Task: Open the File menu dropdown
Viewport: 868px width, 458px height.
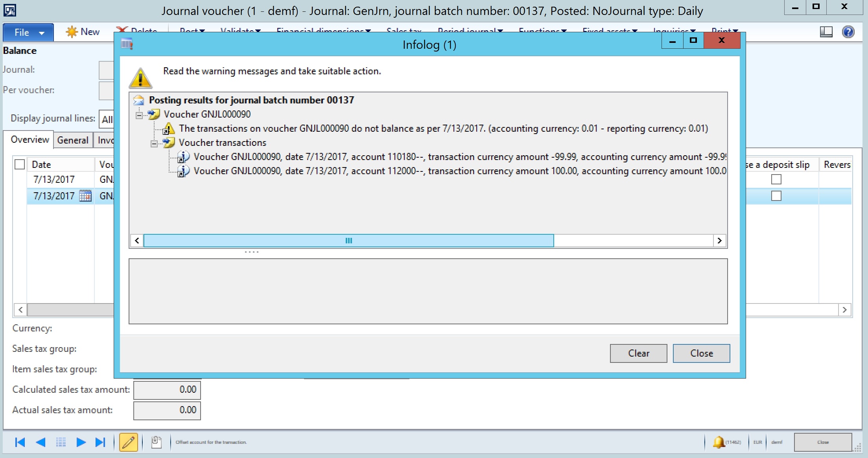Action: pos(28,33)
